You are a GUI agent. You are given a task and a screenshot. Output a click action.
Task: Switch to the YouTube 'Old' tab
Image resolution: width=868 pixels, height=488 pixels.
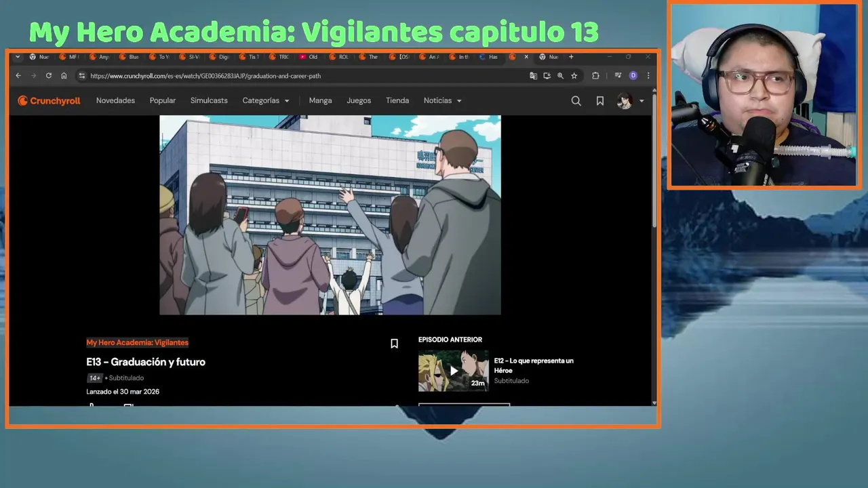pyautogui.click(x=309, y=57)
